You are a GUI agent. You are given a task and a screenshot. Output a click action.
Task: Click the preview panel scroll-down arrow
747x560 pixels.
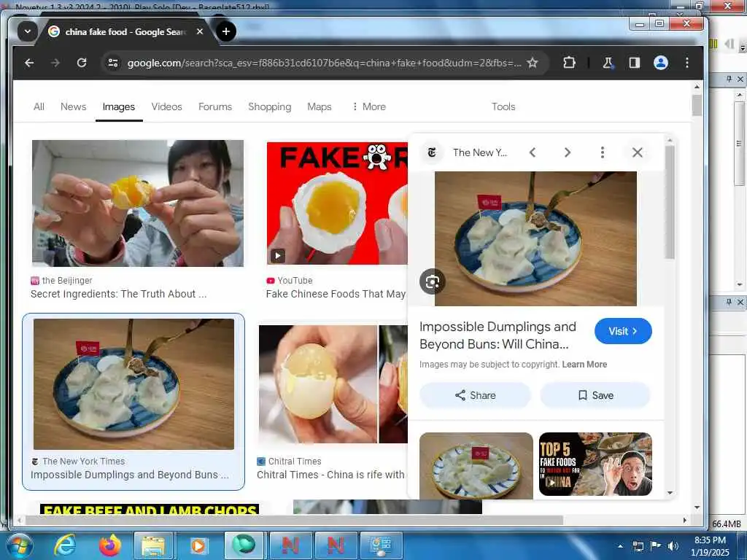[x=670, y=493]
